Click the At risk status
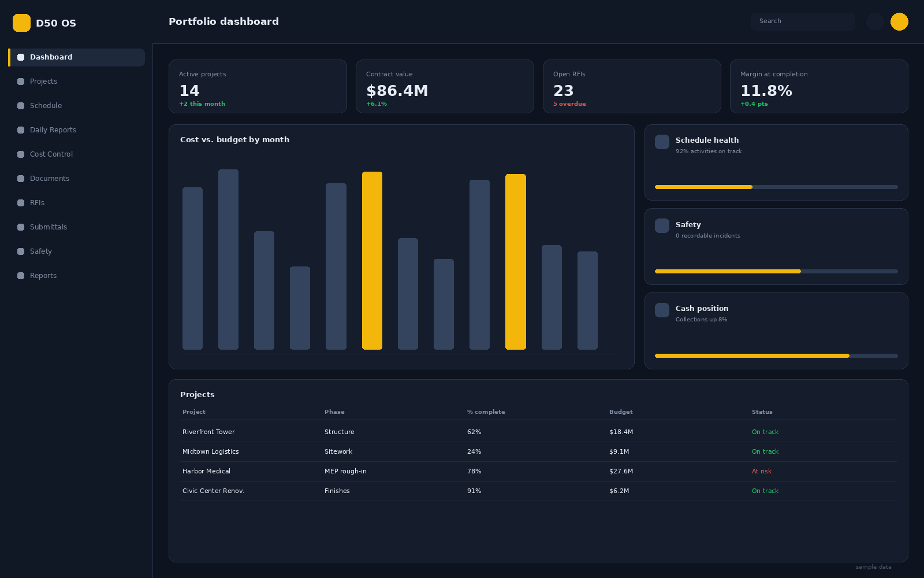Screen dimensions: 924x578 [x=762, y=472]
